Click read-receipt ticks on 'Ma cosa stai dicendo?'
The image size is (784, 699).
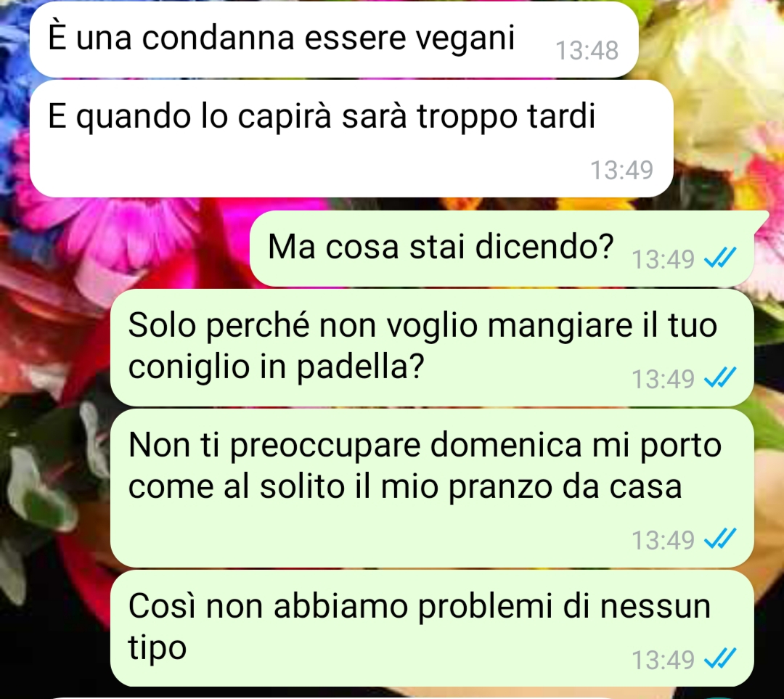tap(720, 258)
